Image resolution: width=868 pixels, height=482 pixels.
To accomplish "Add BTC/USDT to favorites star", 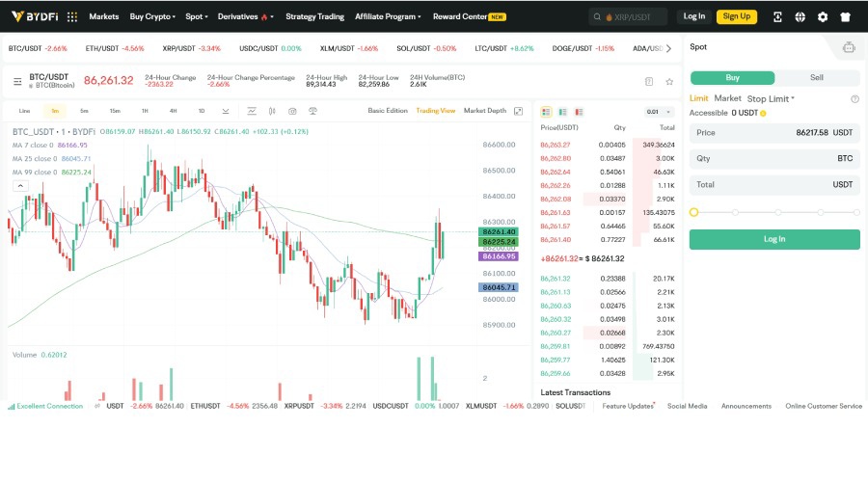I will (669, 81).
